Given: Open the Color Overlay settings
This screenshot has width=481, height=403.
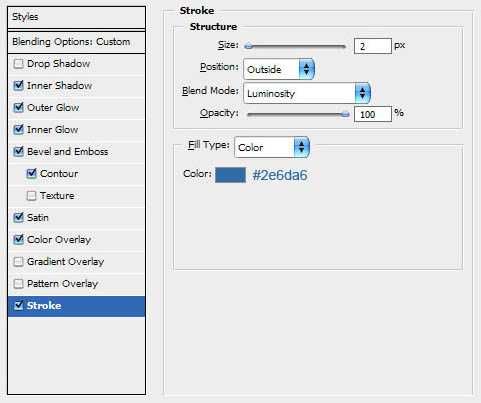Looking at the screenshot, I should pyautogui.click(x=76, y=240).
